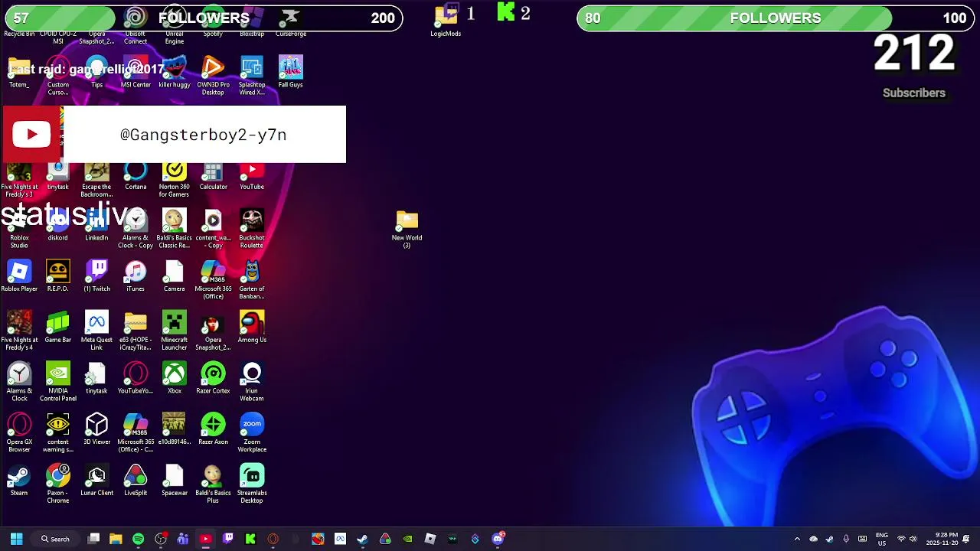Open the touch keyboard tray icon
Viewport: 980px width, 551px height.
(x=862, y=539)
